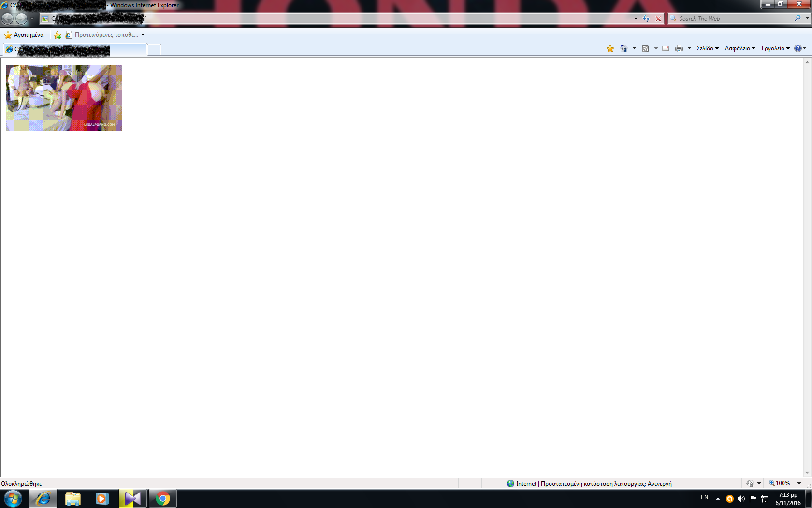Click the Home page icon in command bar
Image resolution: width=812 pixels, height=508 pixels.
(624, 48)
